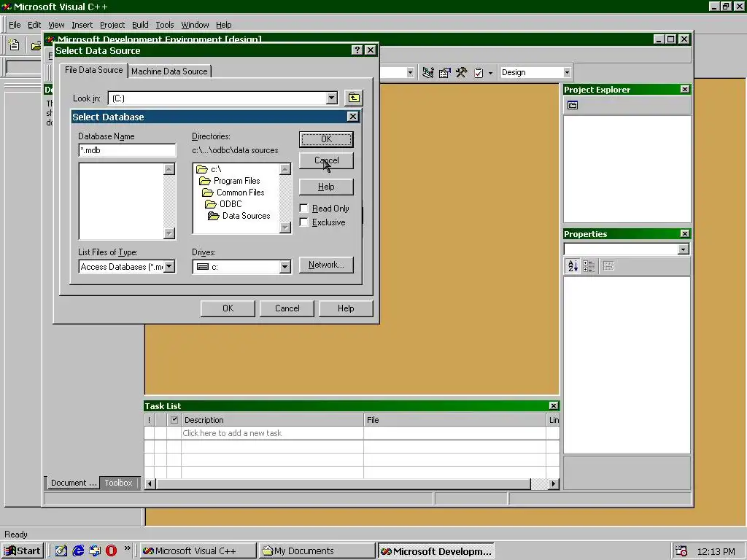Open the Help menu
The image size is (747, 560).
click(223, 25)
